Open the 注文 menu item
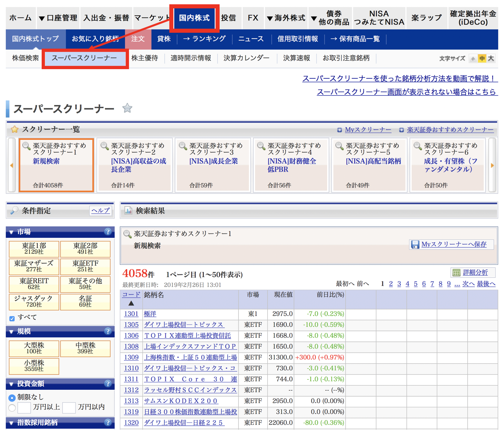Screen dimensions: 504x438 138,39
